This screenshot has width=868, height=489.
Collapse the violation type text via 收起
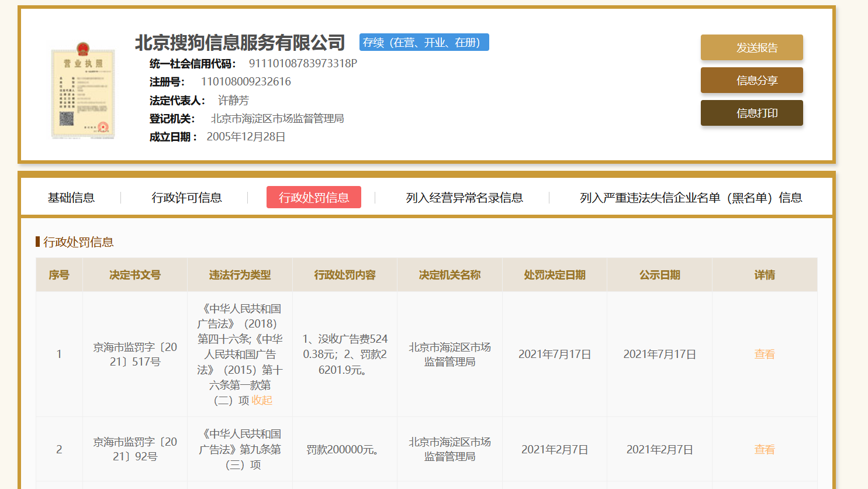tap(262, 400)
